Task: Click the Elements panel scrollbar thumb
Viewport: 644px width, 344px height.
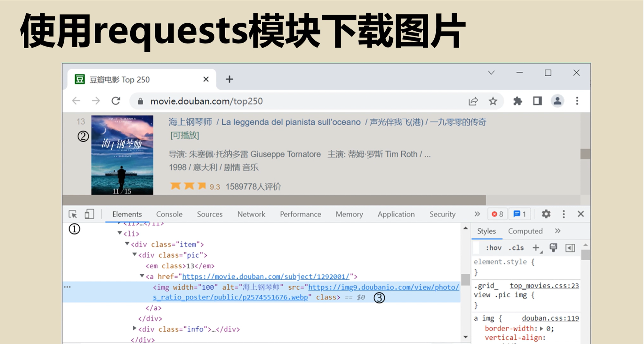Action: (465, 280)
